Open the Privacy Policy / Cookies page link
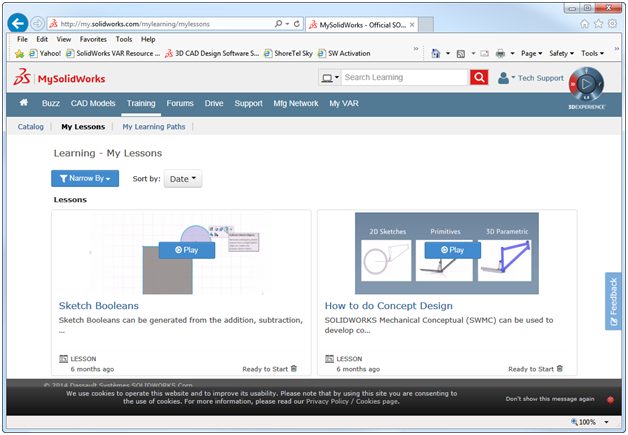Screen dimensions: 628x435 (x=352, y=401)
